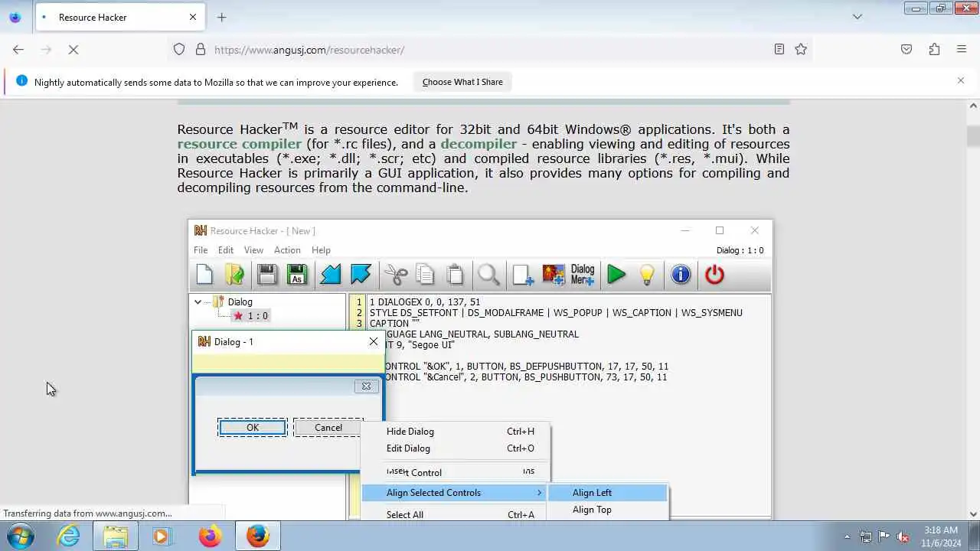Screen dimensions: 980x551
Task: Choose Align Top in submenu
Action: (x=608, y=510)
